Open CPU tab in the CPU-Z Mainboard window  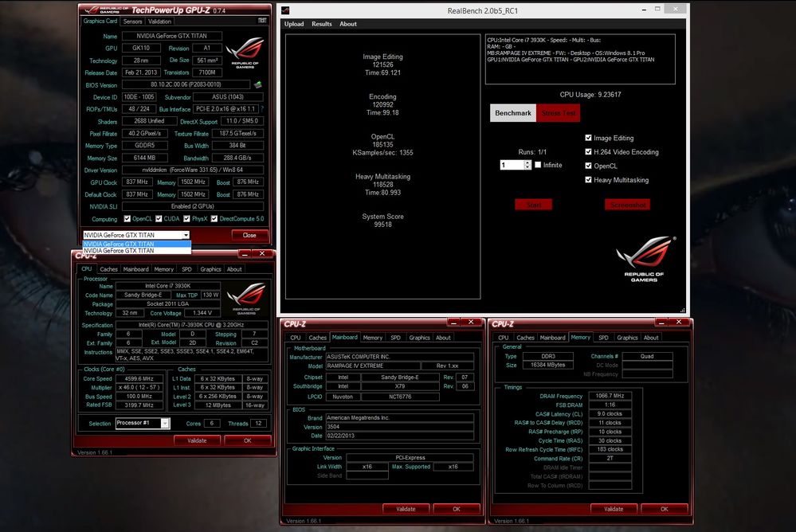pyautogui.click(x=296, y=338)
